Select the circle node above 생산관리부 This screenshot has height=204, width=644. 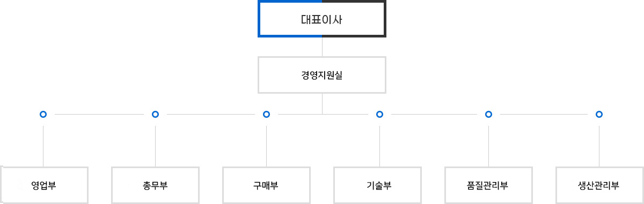(x=599, y=114)
